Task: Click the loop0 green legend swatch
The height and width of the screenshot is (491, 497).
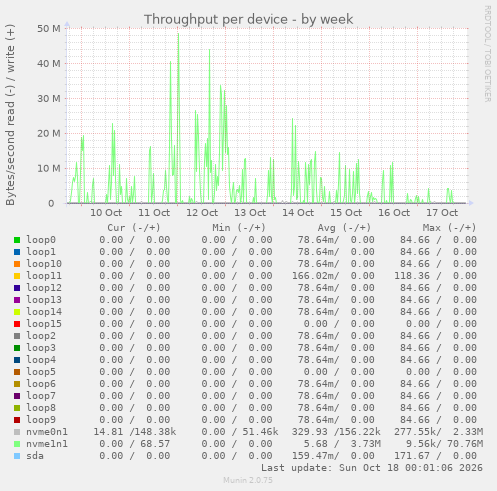Action: pos(17,240)
